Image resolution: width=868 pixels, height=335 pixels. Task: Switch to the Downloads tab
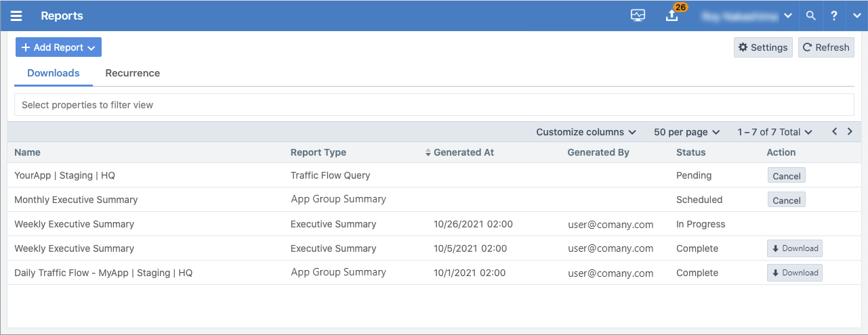(x=54, y=73)
